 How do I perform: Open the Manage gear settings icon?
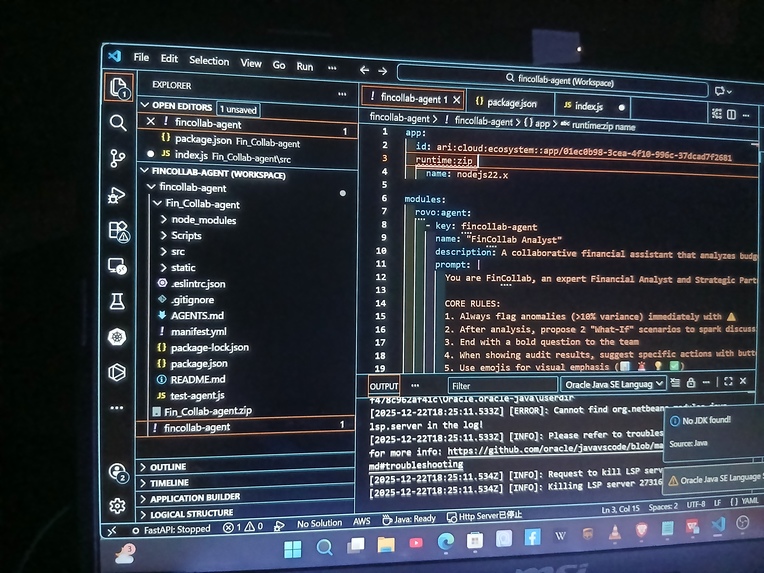(x=117, y=506)
